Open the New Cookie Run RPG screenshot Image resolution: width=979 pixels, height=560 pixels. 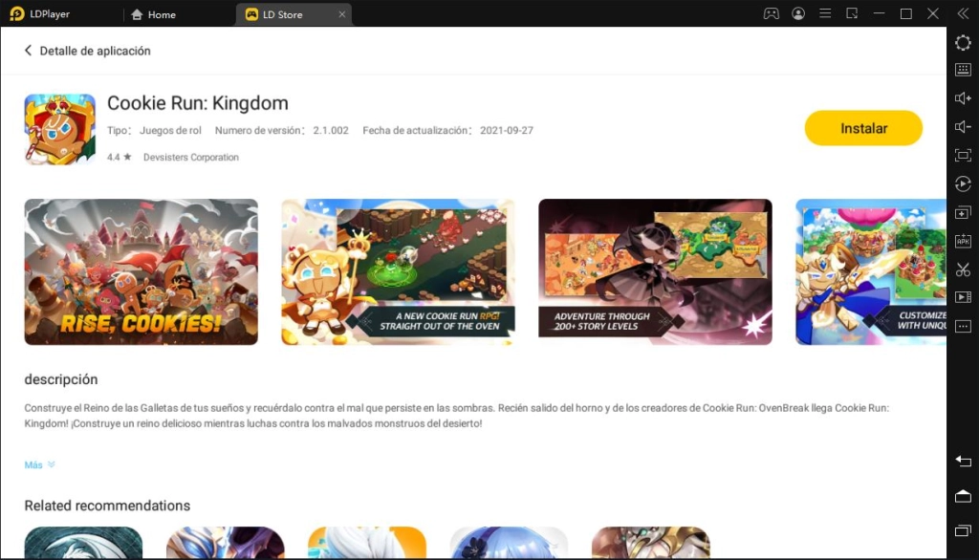tap(398, 271)
